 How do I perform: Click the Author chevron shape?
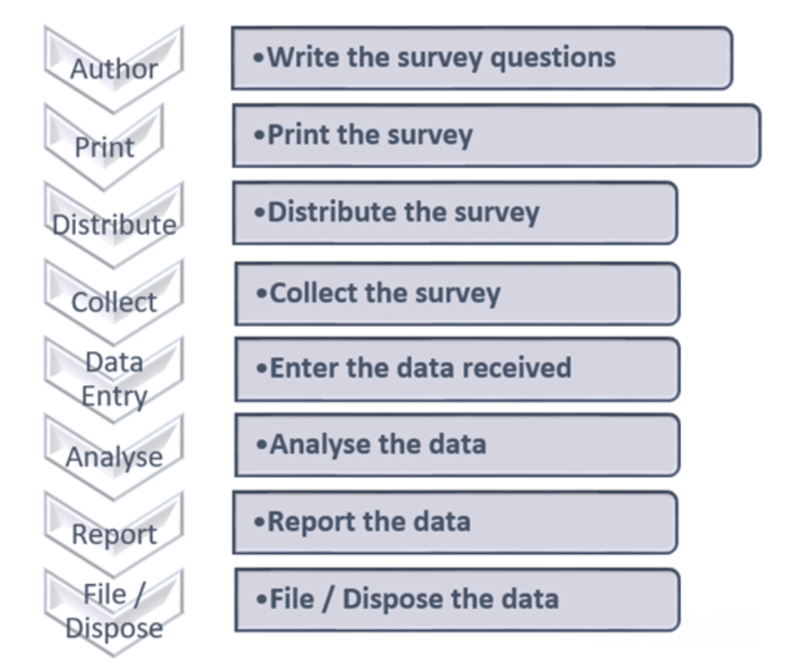point(114,70)
